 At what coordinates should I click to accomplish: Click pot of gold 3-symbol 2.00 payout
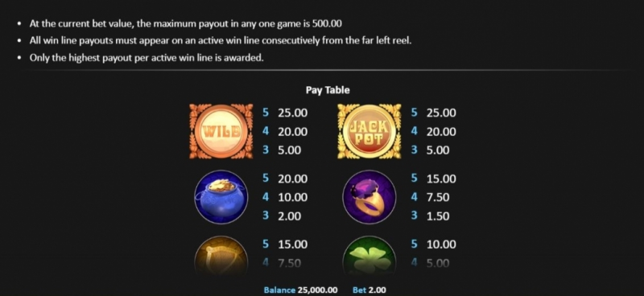click(282, 216)
